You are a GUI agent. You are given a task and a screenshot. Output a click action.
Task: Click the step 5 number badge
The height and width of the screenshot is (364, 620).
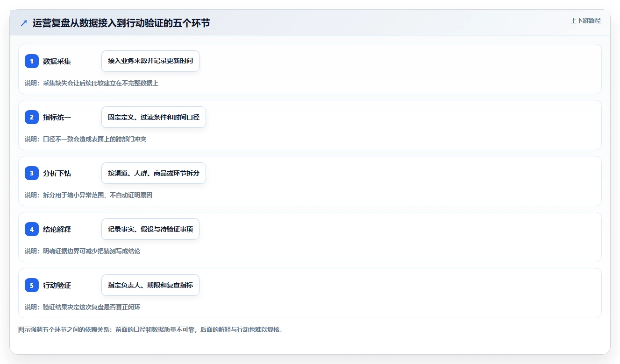[32, 285]
